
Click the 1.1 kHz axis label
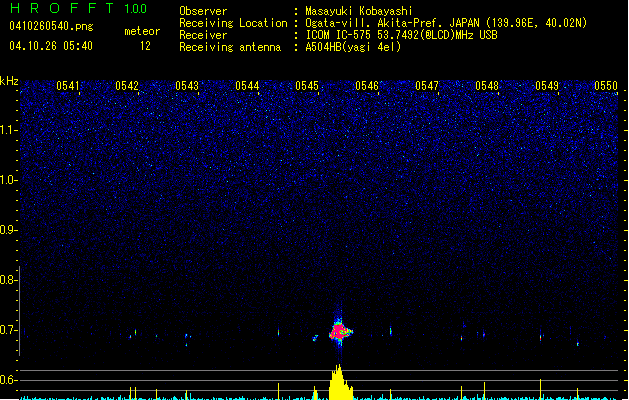pyautogui.click(x=8, y=130)
